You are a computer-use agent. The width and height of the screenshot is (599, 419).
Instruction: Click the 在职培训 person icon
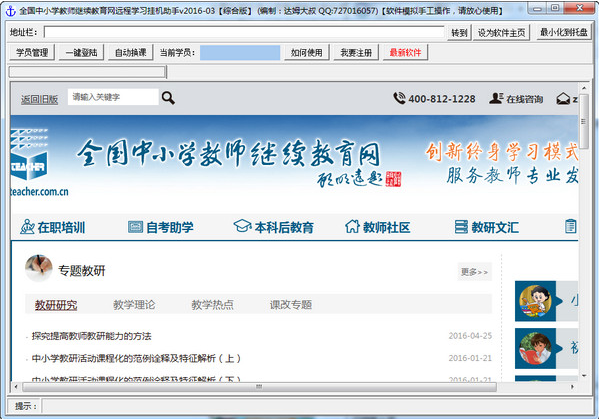27,227
